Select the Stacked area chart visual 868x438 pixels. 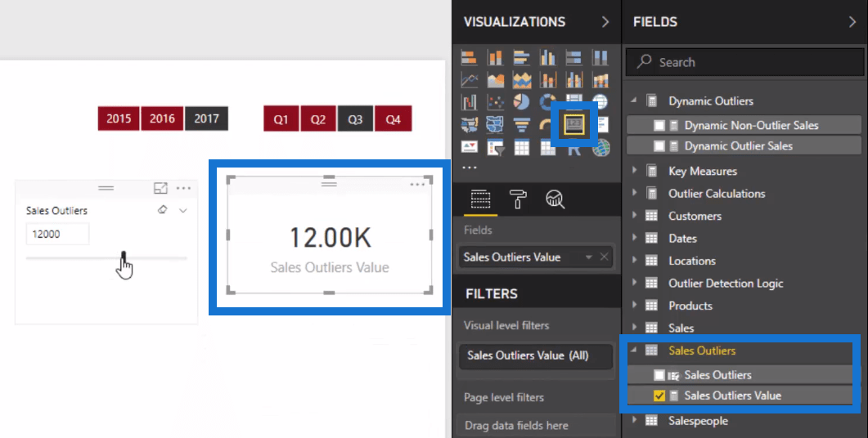pyautogui.click(x=521, y=79)
